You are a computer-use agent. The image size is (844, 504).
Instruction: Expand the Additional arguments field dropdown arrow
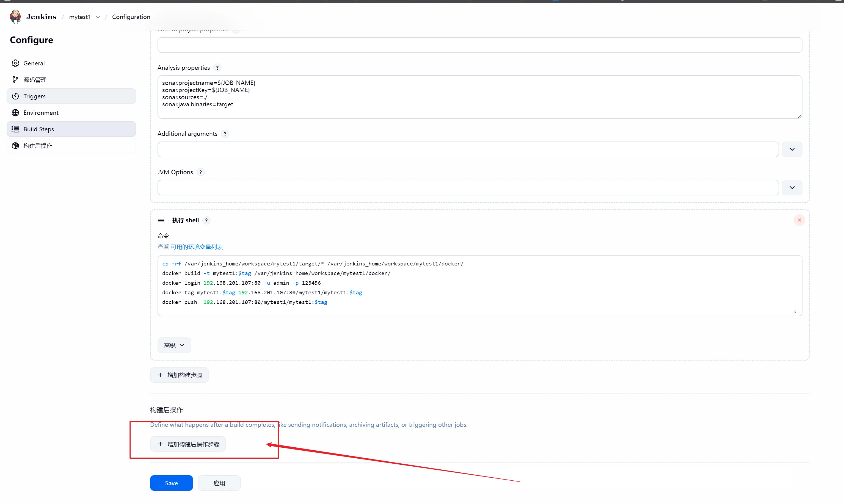click(792, 149)
